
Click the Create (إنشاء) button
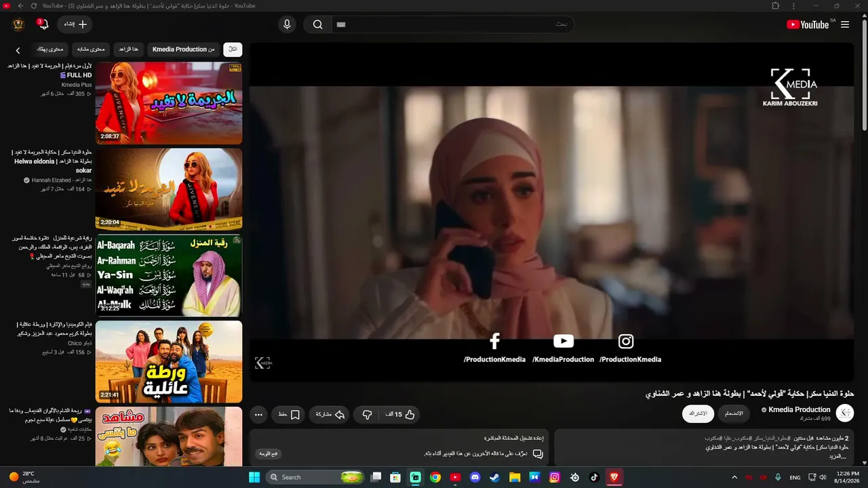75,24
